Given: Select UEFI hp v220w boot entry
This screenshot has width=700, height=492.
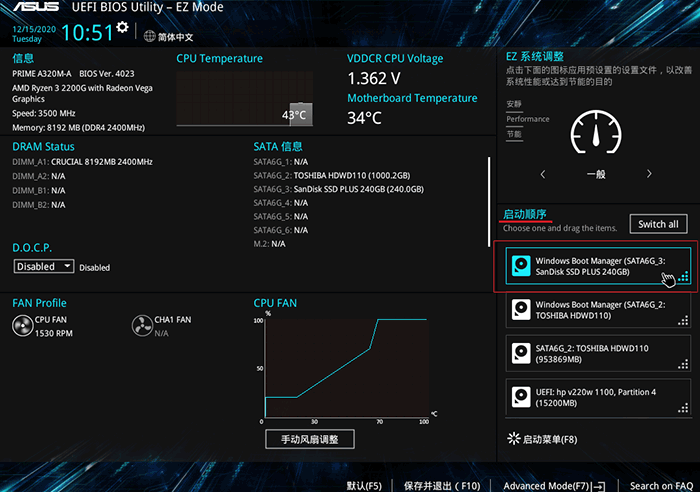Looking at the screenshot, I should (x=598, y=397).
